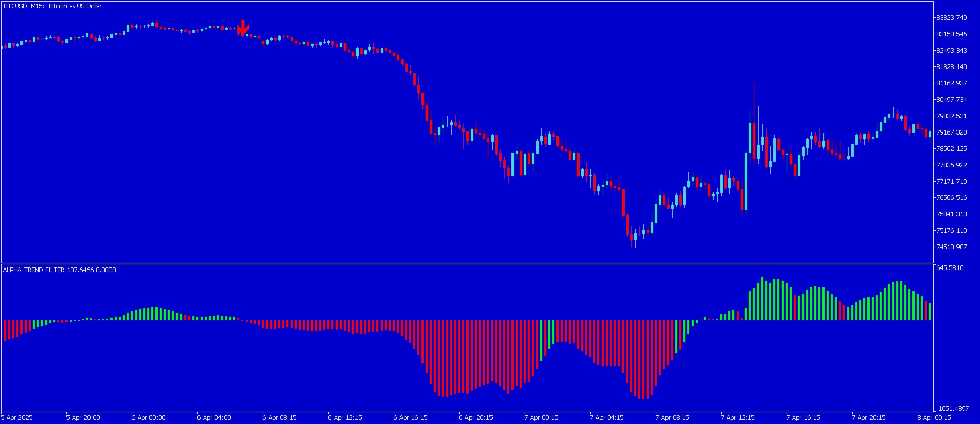
Task: Click price level 79167.328 on the price axis
Action: coord(951,132)
